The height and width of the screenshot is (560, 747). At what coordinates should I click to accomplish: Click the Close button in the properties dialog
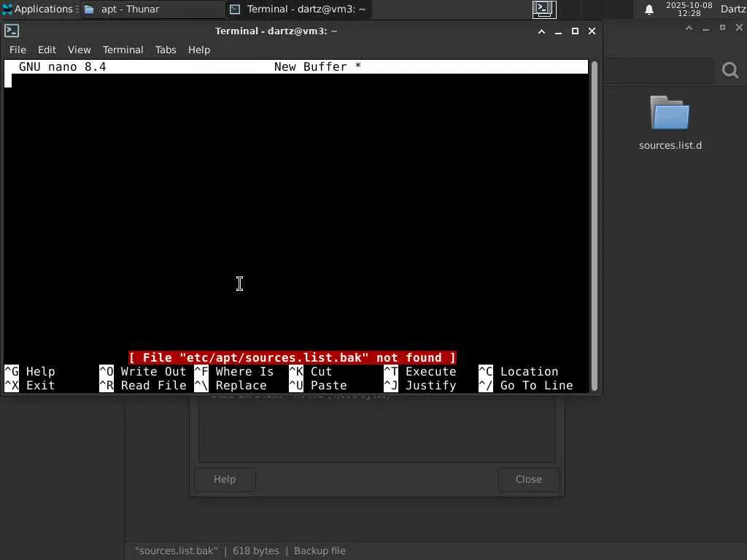(529, 480)
